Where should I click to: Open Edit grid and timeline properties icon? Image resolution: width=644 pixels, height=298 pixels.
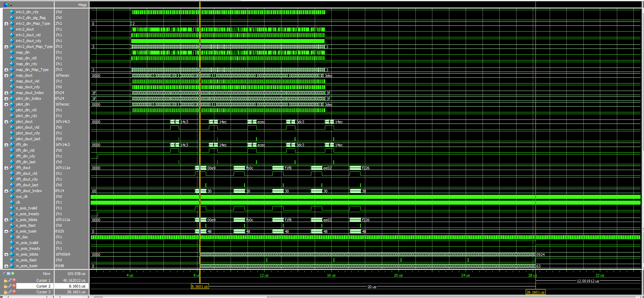[x=8, y=274]
